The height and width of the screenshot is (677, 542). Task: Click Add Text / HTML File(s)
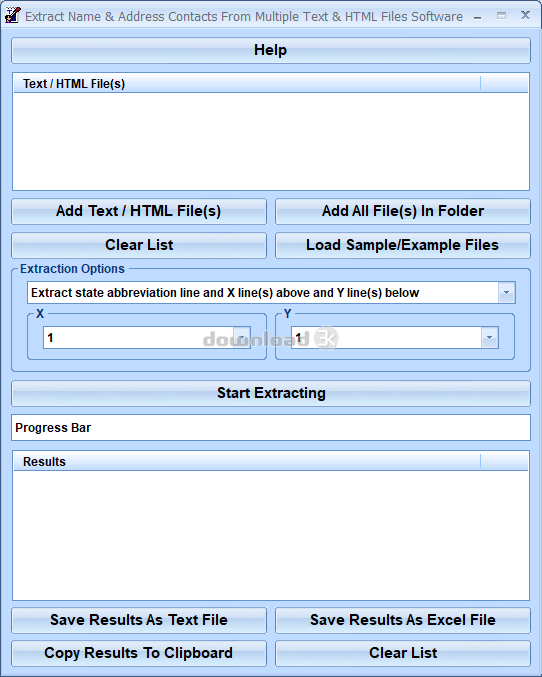point(139,211)
